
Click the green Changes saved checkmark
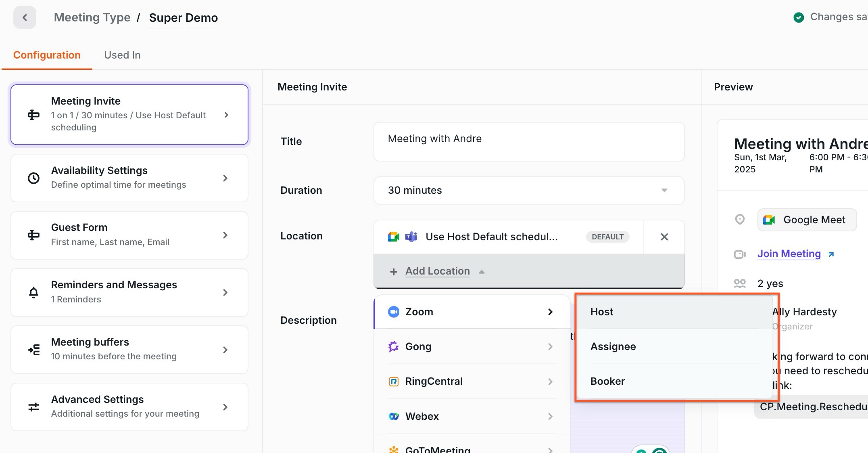click(x=799, y=17)
